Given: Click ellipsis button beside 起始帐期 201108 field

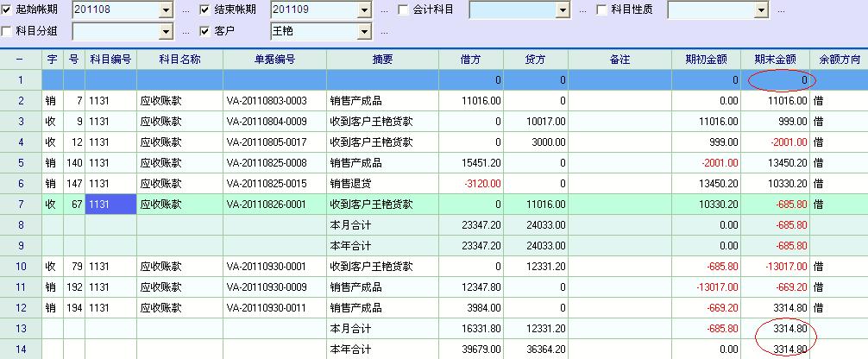Looking at the screenshot, I should click(186, 11).
